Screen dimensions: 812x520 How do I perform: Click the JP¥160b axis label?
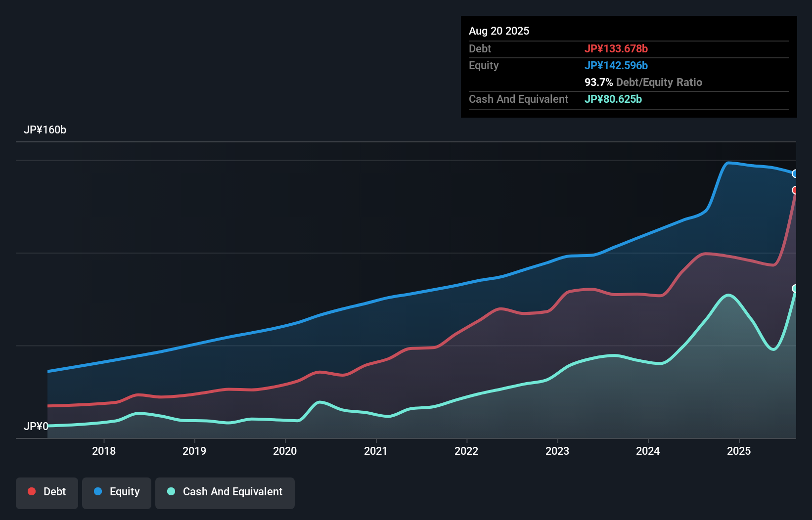pos(46,130)
